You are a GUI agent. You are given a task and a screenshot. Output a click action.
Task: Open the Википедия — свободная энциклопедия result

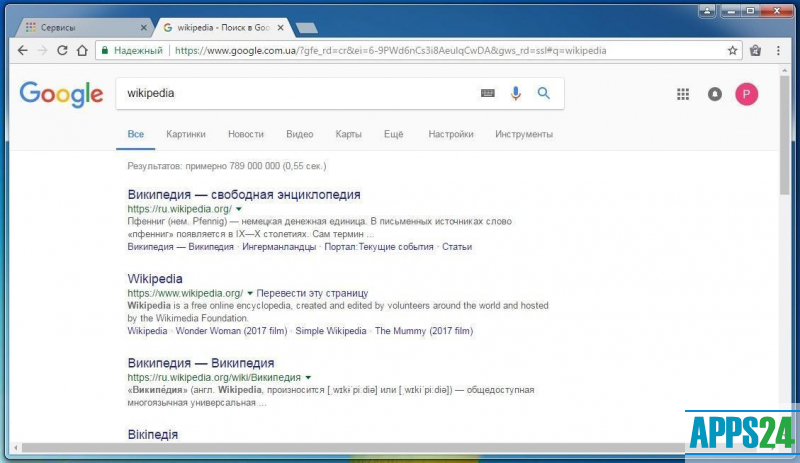[x=244, y=194]
